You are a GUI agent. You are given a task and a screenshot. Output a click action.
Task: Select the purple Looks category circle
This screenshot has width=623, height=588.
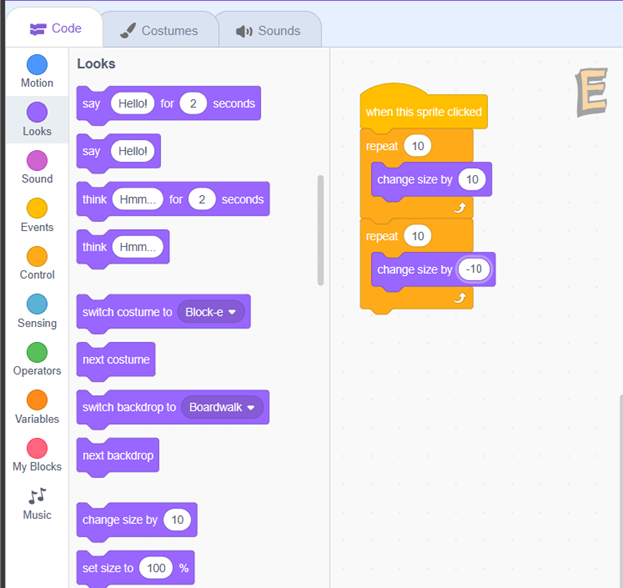[x=37, y=112]
